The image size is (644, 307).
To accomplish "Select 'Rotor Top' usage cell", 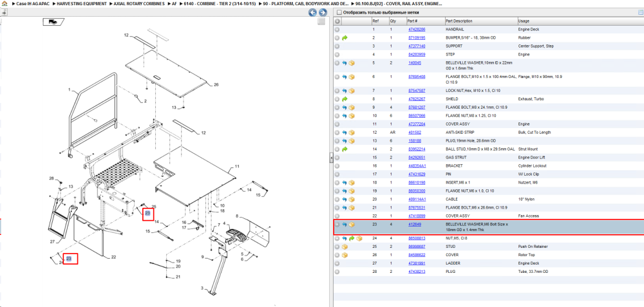I will pyautogui.click(x=526, y=256).
